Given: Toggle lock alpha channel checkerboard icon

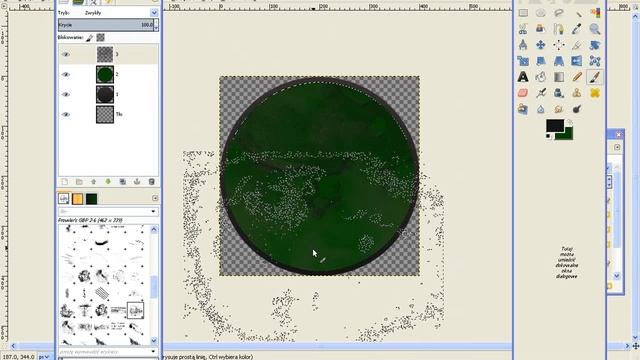Looking at the screenshot, I should point(100,38).
